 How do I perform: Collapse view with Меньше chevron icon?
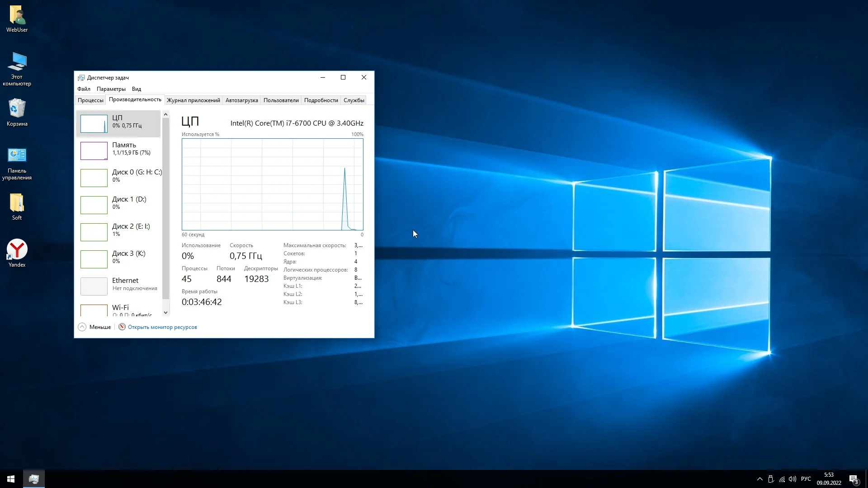tap(82, 327)
